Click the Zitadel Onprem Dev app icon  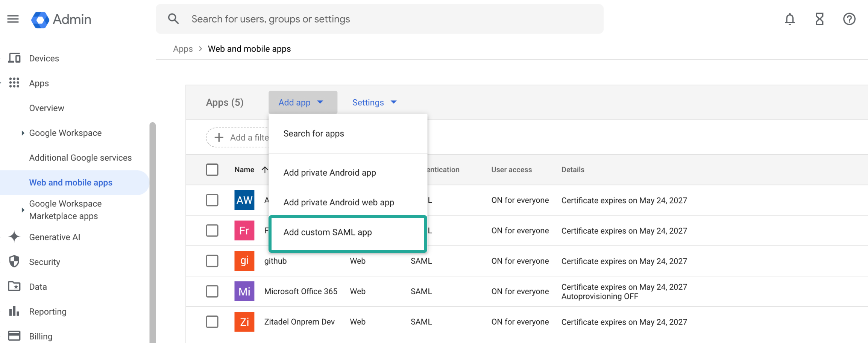click(244, 322)
